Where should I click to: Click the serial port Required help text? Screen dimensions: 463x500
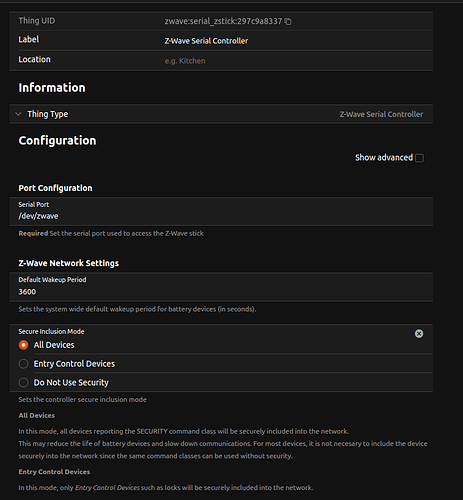tap(111, 233)
